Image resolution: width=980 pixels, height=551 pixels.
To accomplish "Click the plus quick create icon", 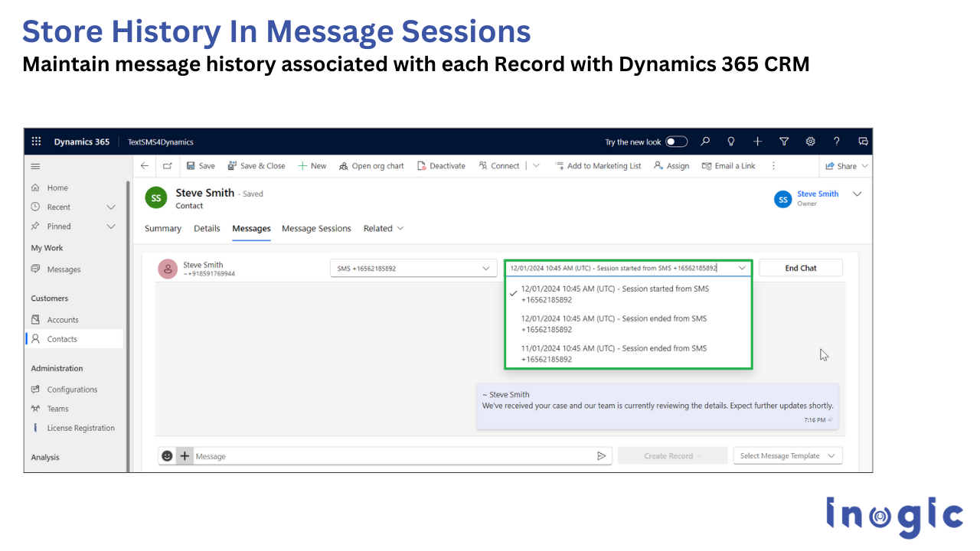I will point(757,142).
